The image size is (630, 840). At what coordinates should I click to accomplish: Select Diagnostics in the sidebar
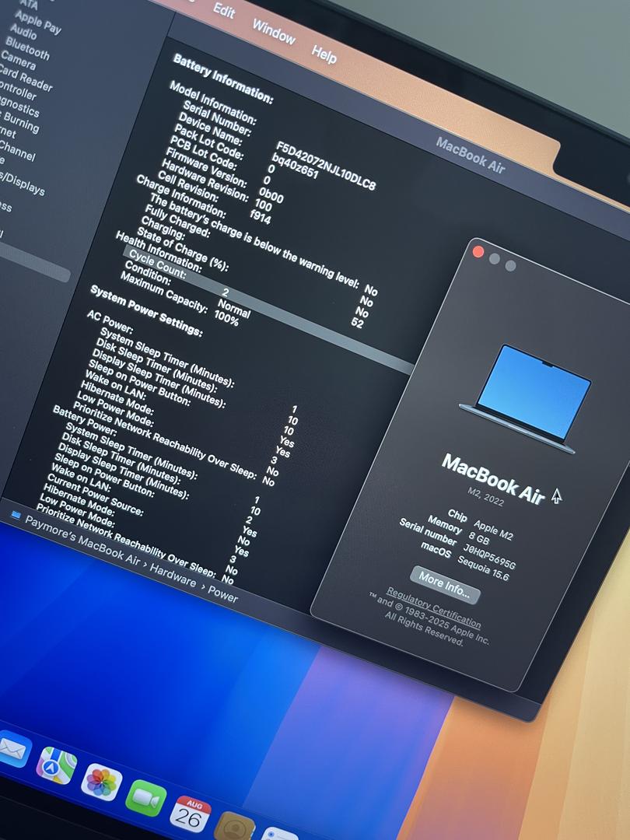[19, 107]
